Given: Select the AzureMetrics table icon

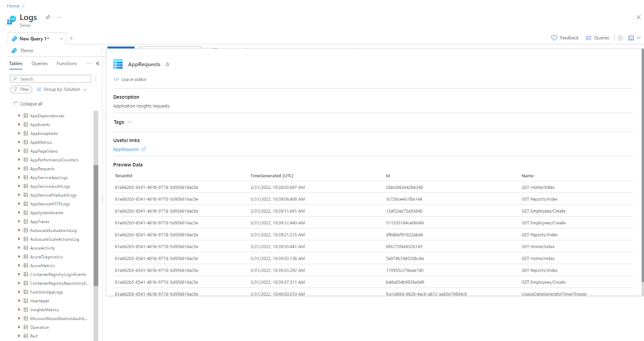Looking at the screenshot, I should point(26,266).
